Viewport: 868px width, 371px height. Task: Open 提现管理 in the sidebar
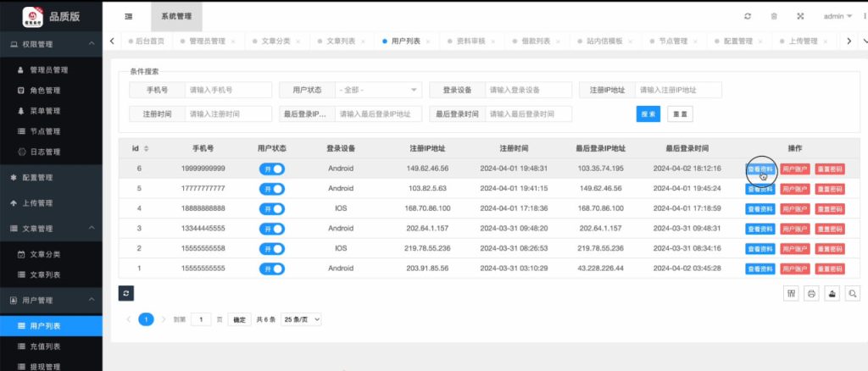coord(51,366)
